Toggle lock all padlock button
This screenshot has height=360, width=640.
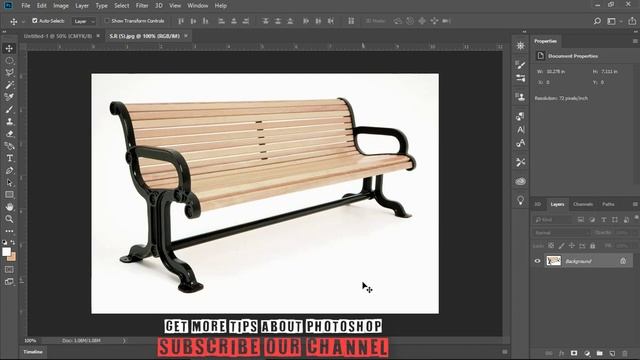[593, 246]
